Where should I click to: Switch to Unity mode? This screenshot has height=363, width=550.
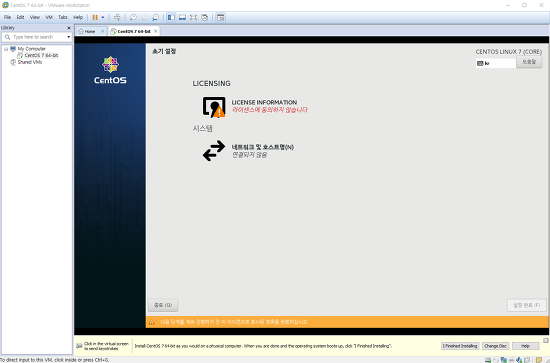(x=204, y=17)
